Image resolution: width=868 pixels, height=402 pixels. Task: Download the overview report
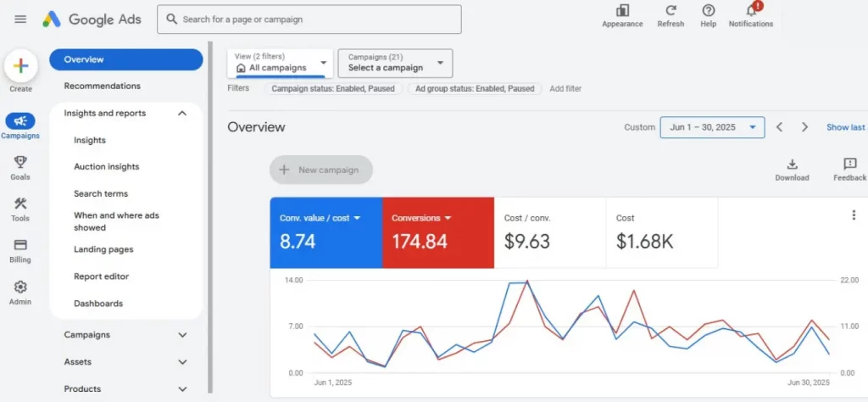pyautogui.click(x=792, y=165)
